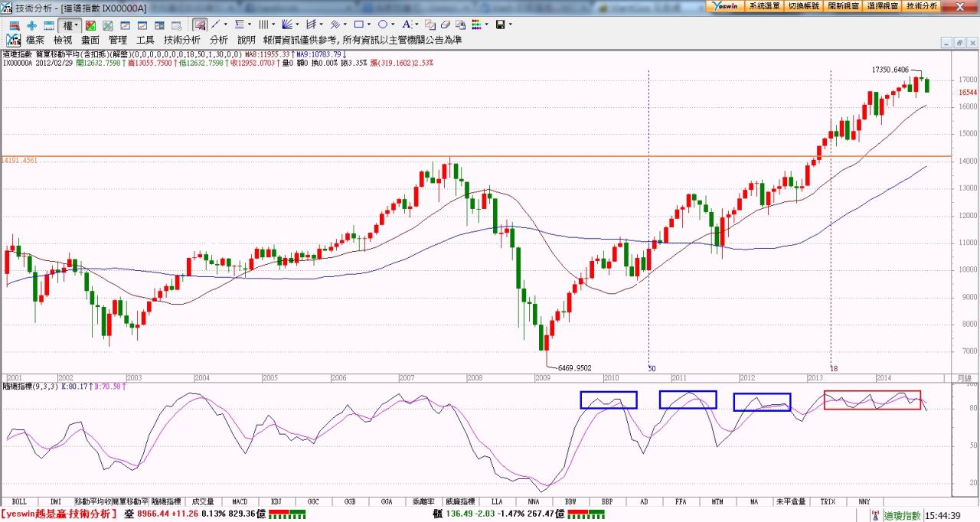Select the KDJ indicator tab
This screenshot has width=980, height=522.
point(276,501)
